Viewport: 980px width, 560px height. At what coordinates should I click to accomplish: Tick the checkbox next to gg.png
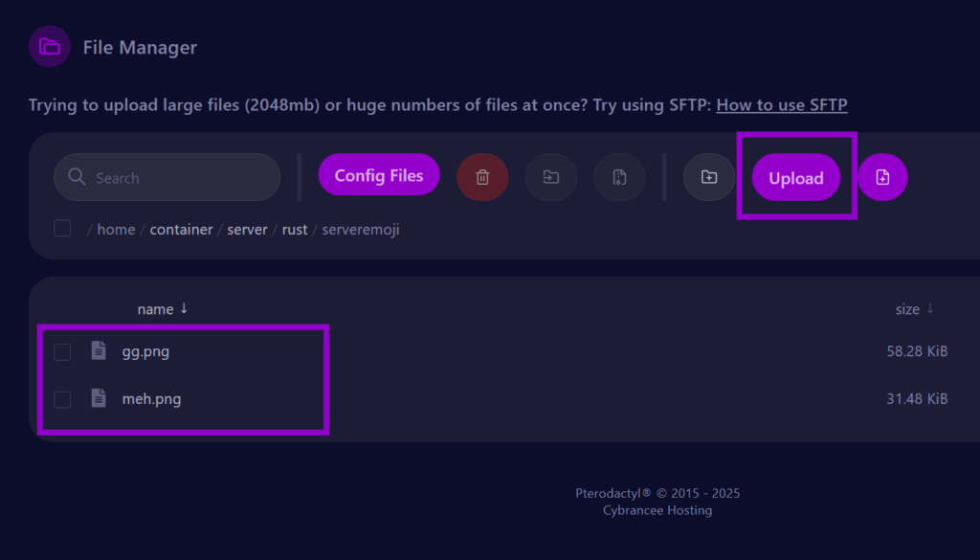[x=62, y=352]
